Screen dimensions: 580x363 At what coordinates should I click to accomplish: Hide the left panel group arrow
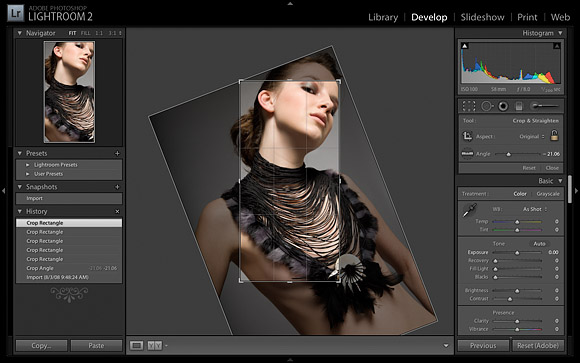coord(3,191)
